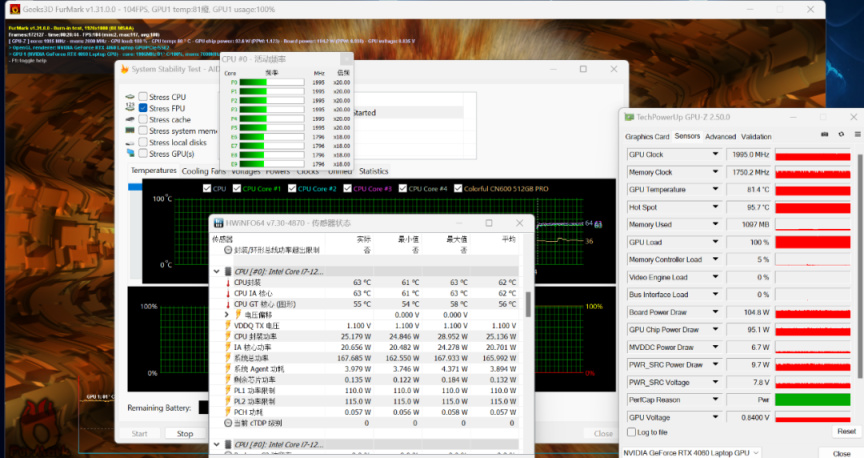Click lightning icon beside PL2 power limit row
Screen dimensions: 864x458
point(228,401)
